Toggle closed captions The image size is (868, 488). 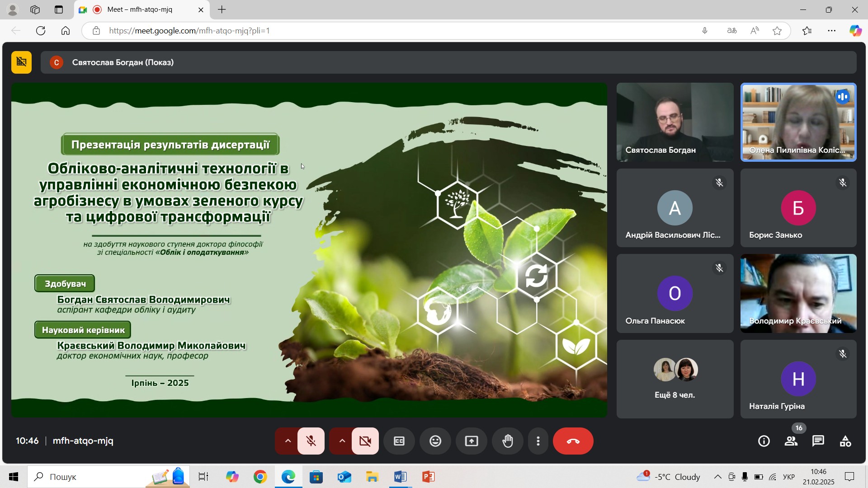pyautogui.click(x=399, y=441)
